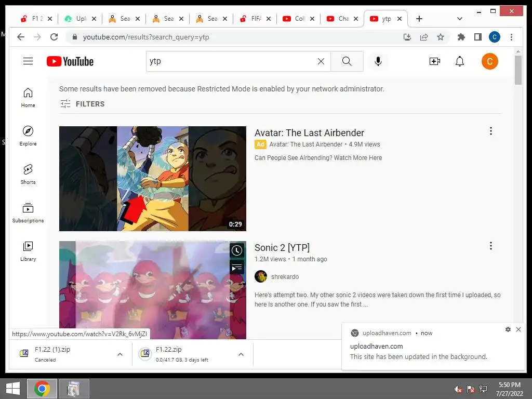The width and height of the screenshot is (532, 399).
Task: Switch to the Upl tab
Action: (76, 19)
